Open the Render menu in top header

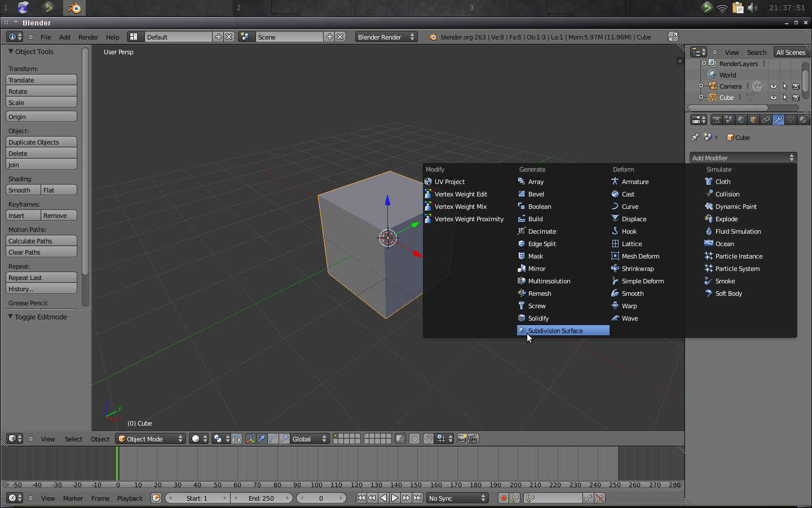pos(88,37)
